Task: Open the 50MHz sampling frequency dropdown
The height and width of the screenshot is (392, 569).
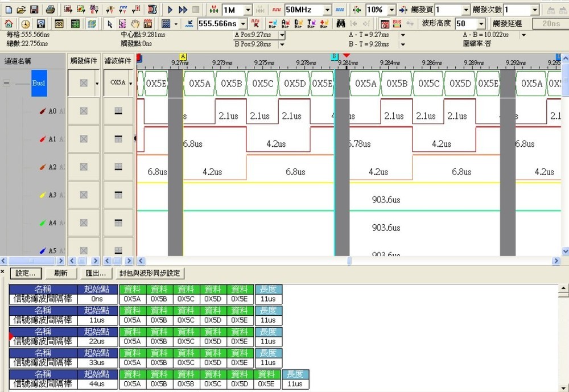Action: click(327, 10)
